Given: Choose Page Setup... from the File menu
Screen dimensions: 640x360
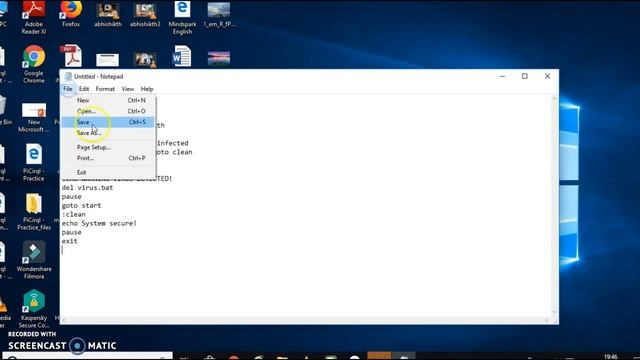Looking at the screenshot, I should 108,147.
